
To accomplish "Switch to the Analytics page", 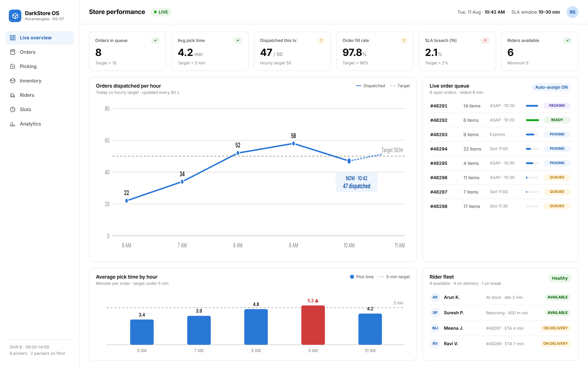I will [x=39, y=124].
